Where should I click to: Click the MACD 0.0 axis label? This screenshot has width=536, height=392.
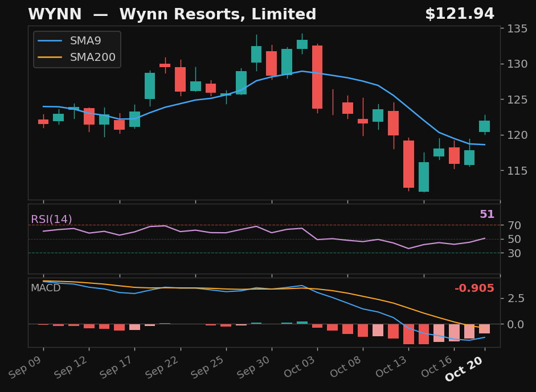point(515,324)
